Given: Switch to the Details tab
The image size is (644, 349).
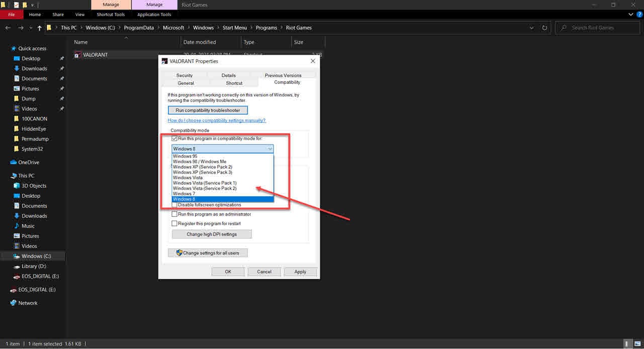Looking at the screenshot, I should pos(229,75).
